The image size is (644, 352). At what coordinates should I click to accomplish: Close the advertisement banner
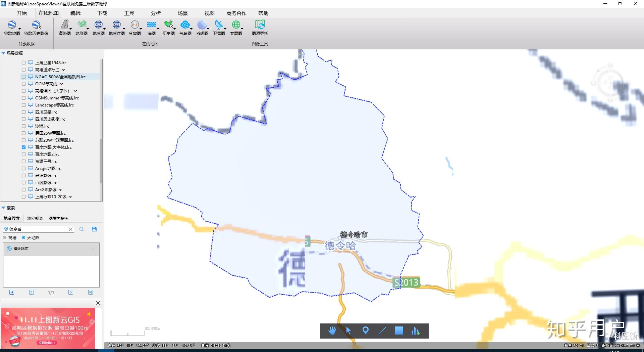(98, 303)
